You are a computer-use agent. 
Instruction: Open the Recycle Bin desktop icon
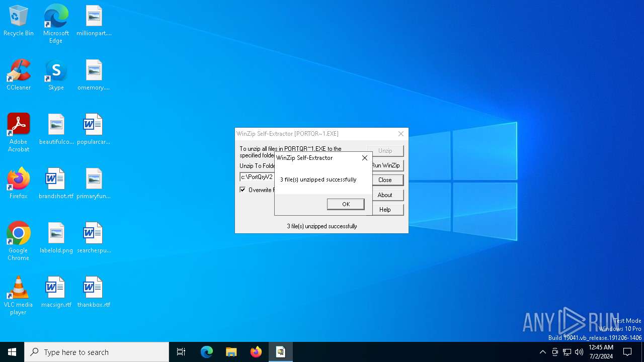19,21
